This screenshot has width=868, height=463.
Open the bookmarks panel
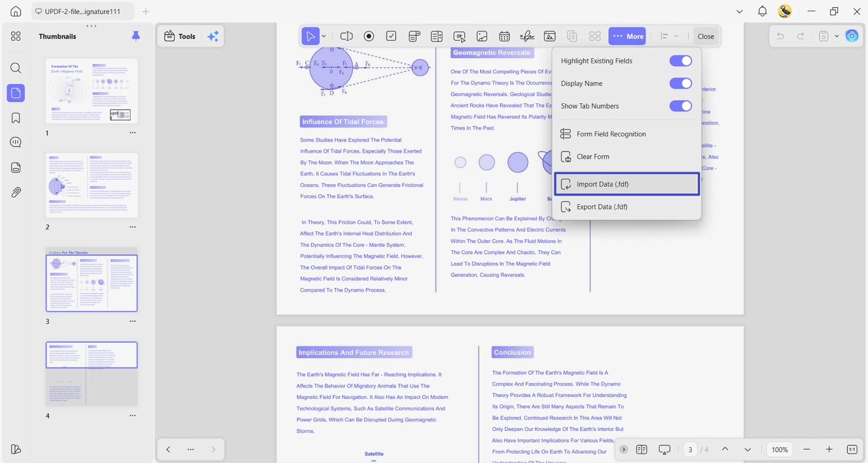[x=15, y=118]
